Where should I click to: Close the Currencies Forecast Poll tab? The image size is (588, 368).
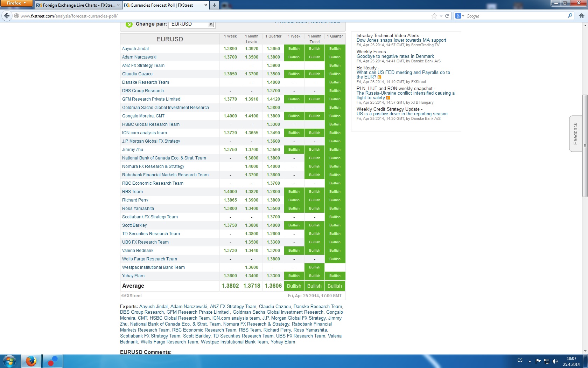point(205,5)
